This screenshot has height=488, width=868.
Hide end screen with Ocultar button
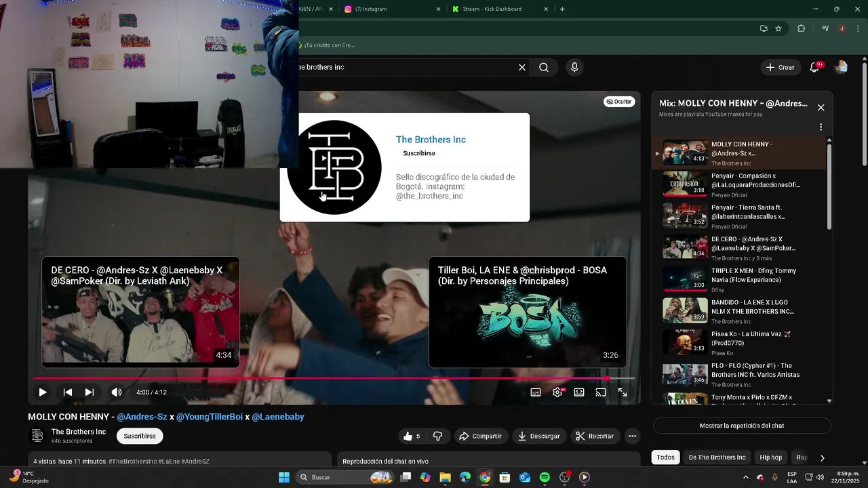pos(618,102)
